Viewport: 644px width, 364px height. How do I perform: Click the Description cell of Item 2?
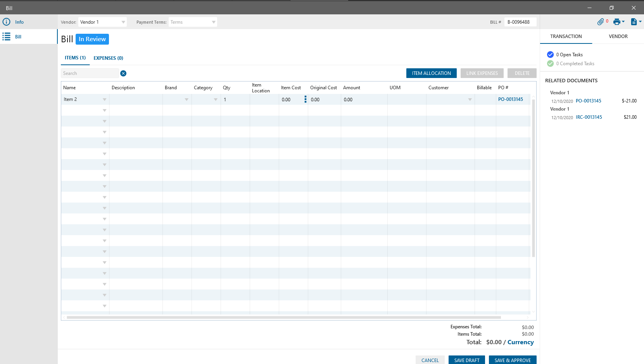point(136,100)
